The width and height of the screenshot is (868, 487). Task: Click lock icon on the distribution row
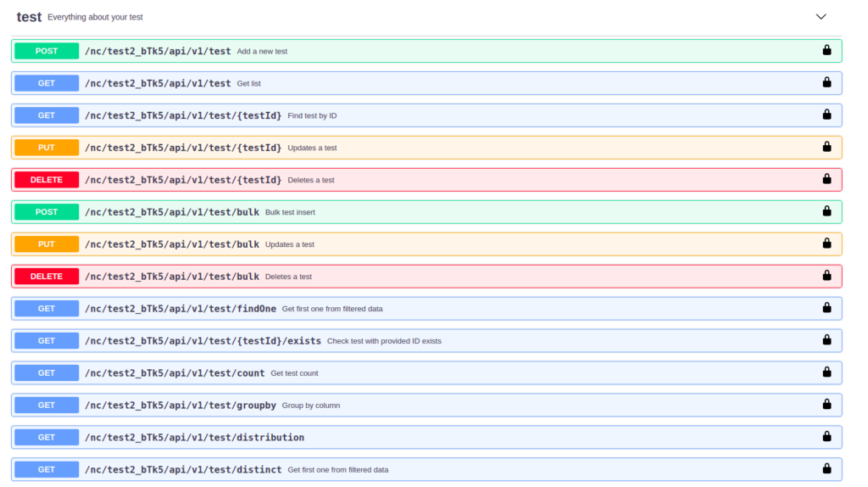point(826,437)
